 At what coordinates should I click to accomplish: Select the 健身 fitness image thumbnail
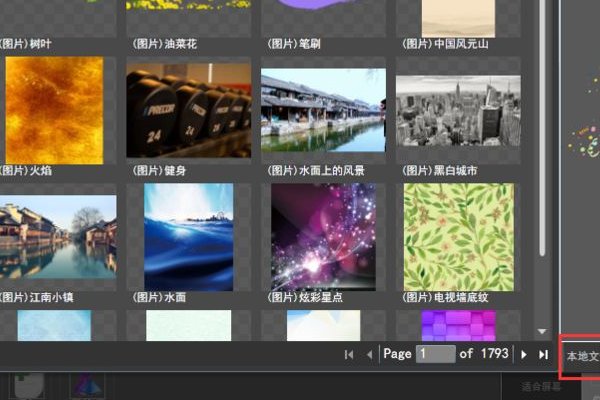[x=189, y=110]
